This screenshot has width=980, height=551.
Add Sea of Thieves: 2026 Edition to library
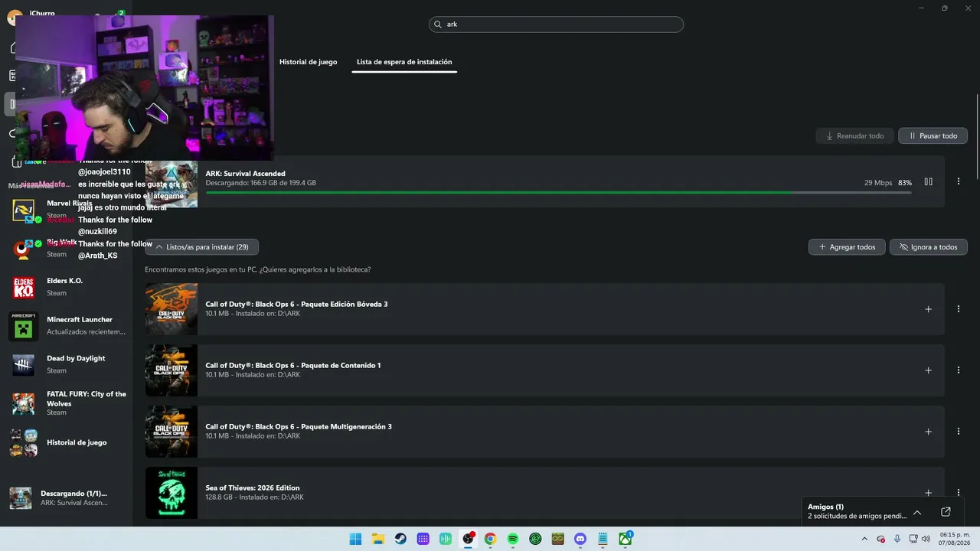coord(928,493)
